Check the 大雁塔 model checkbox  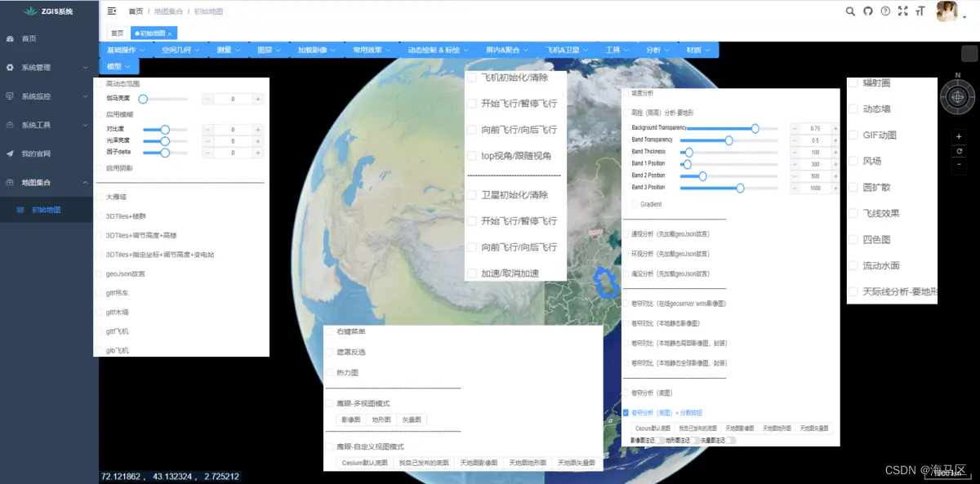pos(99,197)
